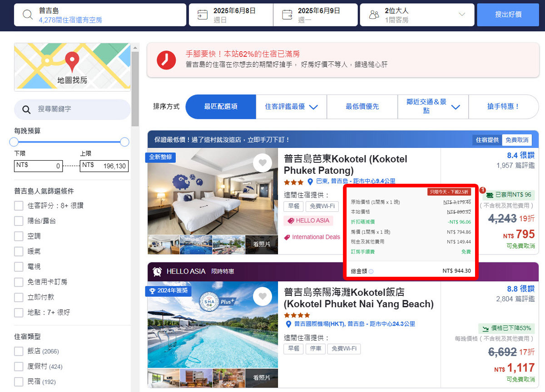
Task: Click the keyword search magnifier icon
Action: tap(27, 109)
